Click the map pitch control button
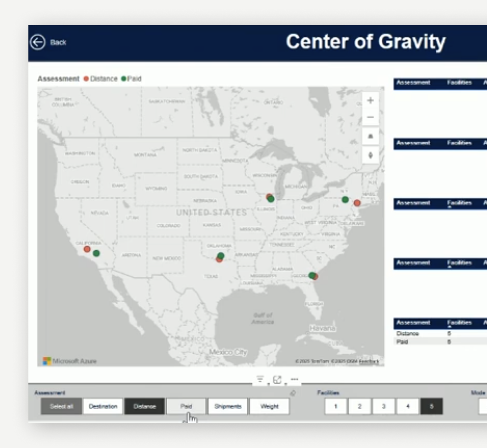This screenshot has height=448, width=487. click(x=370, y=136)
